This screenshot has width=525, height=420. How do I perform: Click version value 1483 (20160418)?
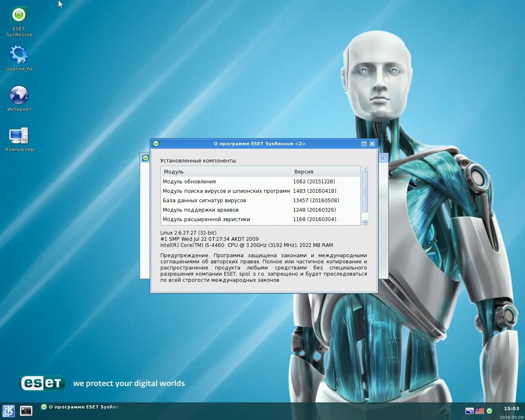tap(315, 191)
